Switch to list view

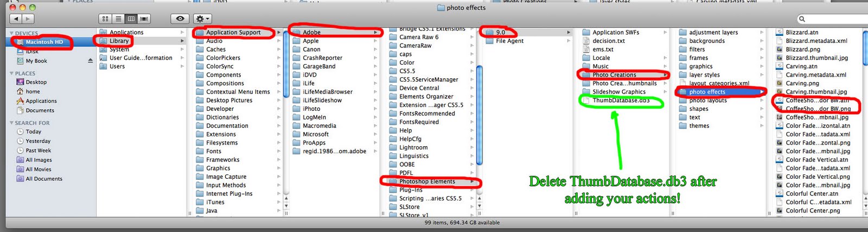coord(118,18)
